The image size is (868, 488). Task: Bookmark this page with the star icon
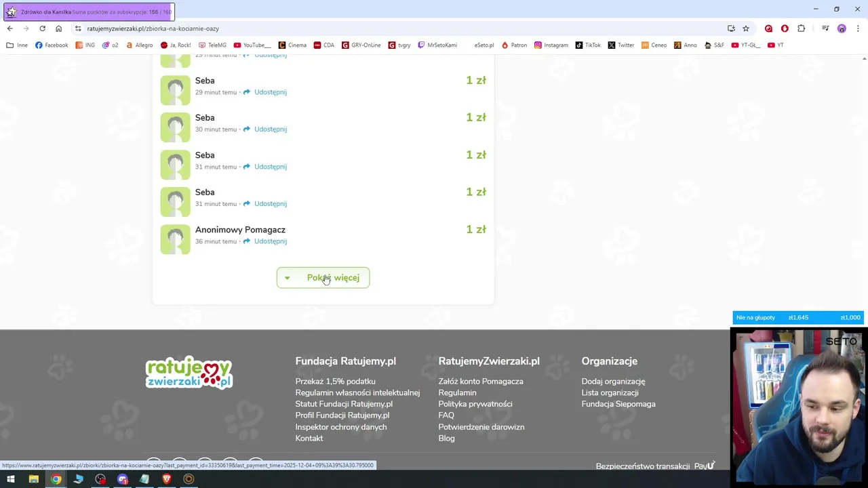tap(746, 28)
